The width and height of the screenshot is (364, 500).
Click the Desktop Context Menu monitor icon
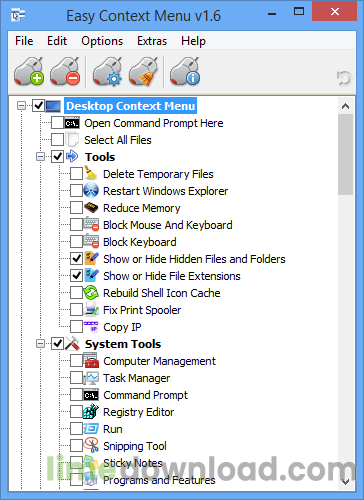click(x=53, y=106)
